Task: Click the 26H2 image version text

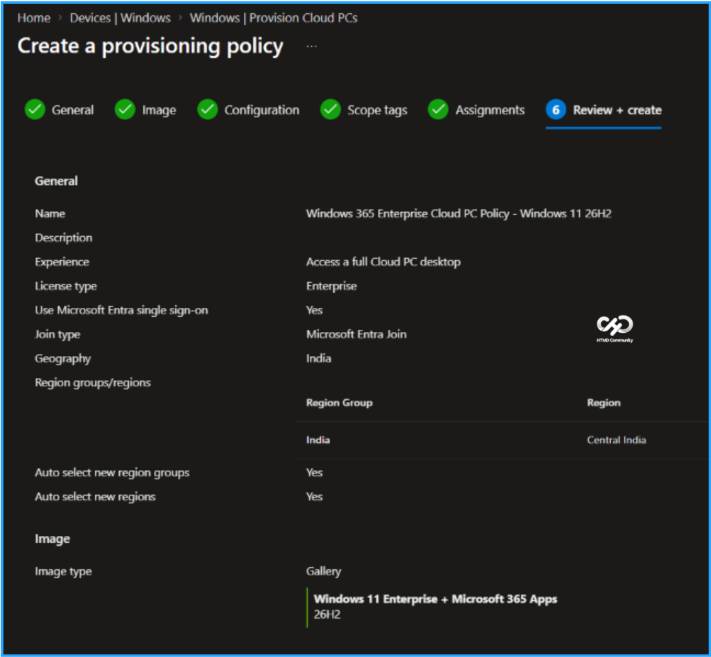Action: click(x=327, y=614)
